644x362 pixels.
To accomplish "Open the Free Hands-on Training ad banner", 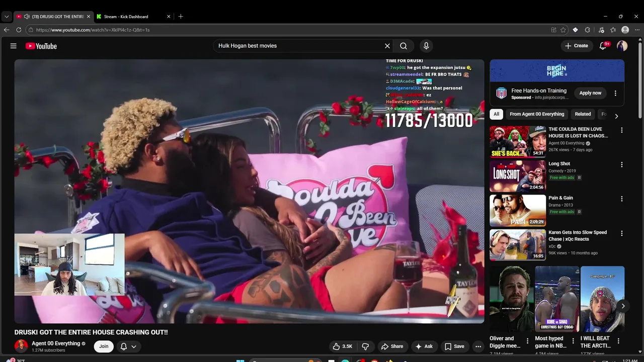I will 557,70.
